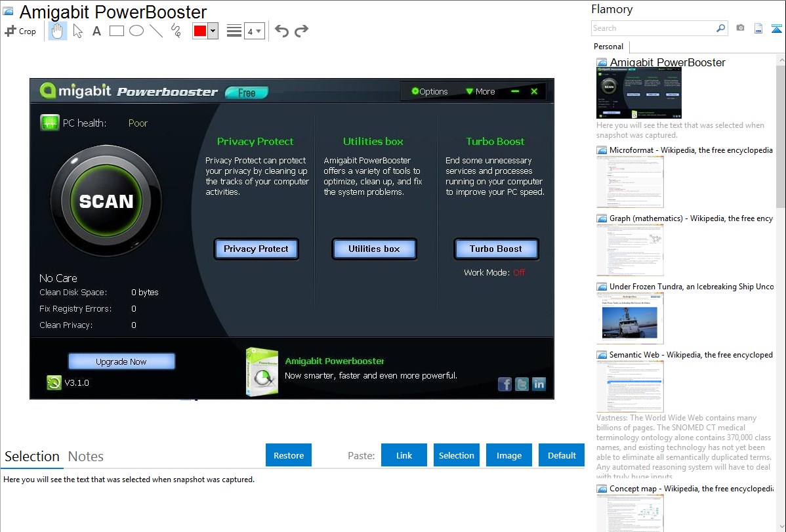Click the line thickness icon
The height and width of the screenshot is (532, 786).
(234, 31)
